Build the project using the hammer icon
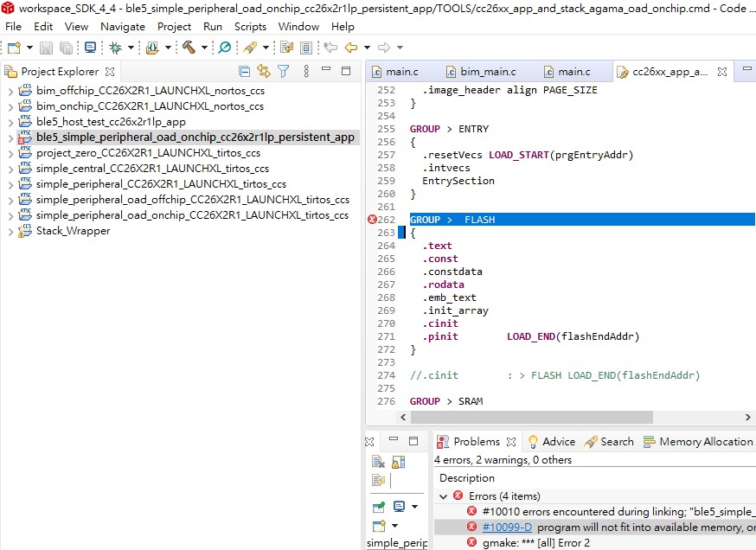 (189, 48)
